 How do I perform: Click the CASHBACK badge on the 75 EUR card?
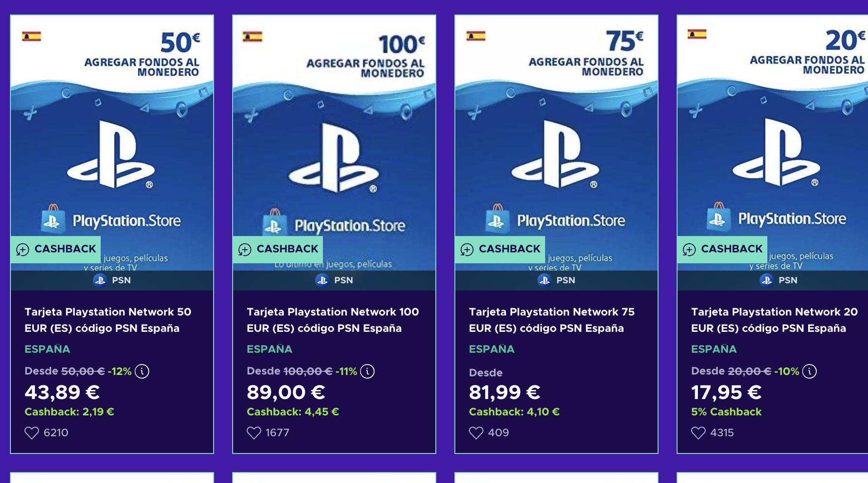point(499,249)
